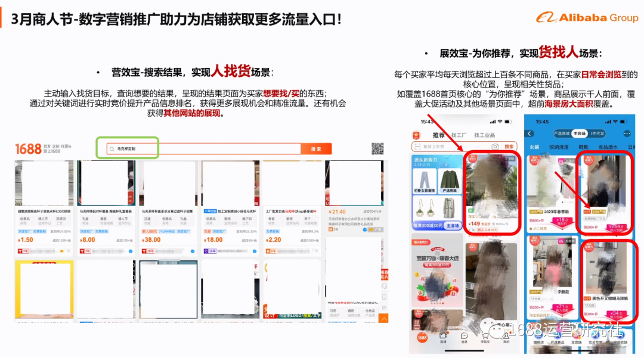Image resolution: width=644 pixels, height=358 pixels.
Task: Open the 黑色开叉微喇马蹄裤 product card
Action: (x=609, y=281)
